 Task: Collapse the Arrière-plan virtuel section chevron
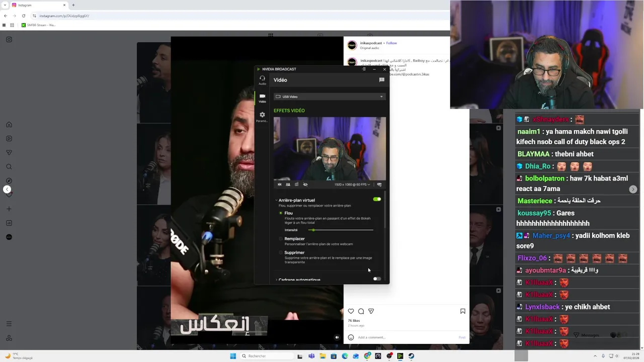tap(276, 200)
